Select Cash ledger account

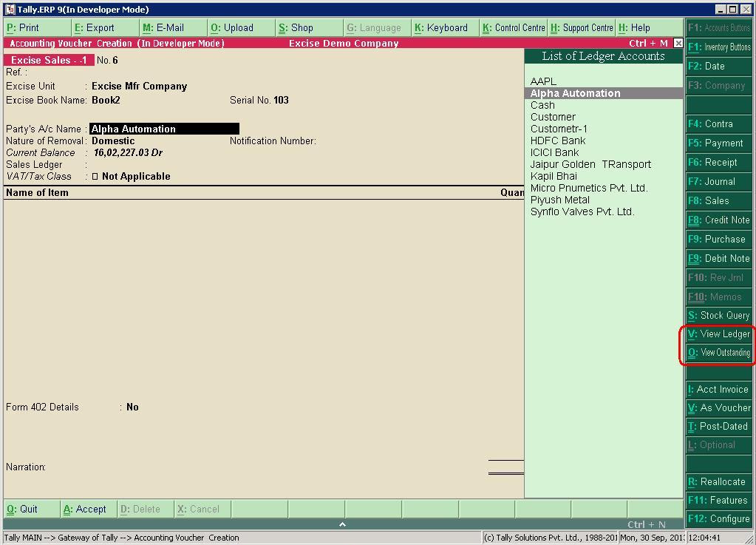(x=604, y=105)
